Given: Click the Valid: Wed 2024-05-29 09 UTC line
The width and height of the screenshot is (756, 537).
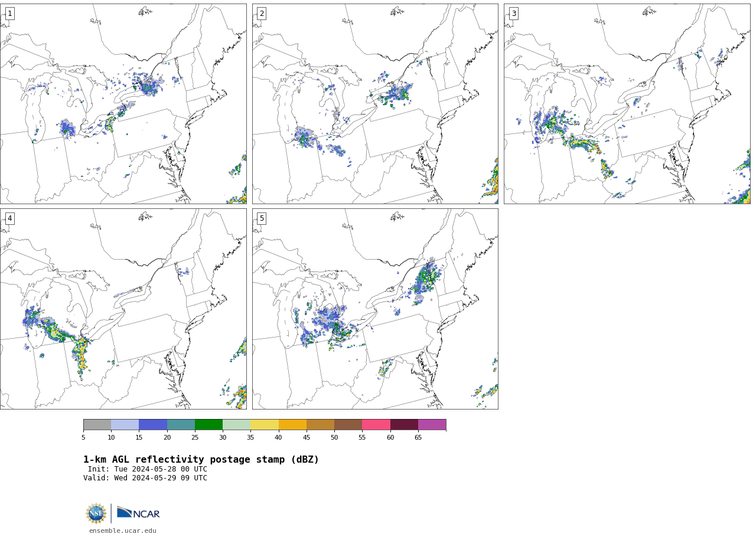Looking at the screenshot, I should point(145,478).
